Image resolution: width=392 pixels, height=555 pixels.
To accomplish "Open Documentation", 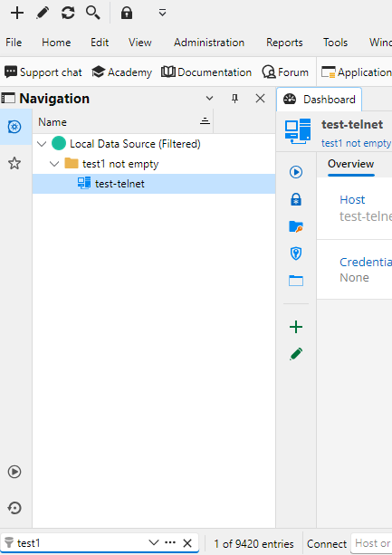I will click(206, 72).
